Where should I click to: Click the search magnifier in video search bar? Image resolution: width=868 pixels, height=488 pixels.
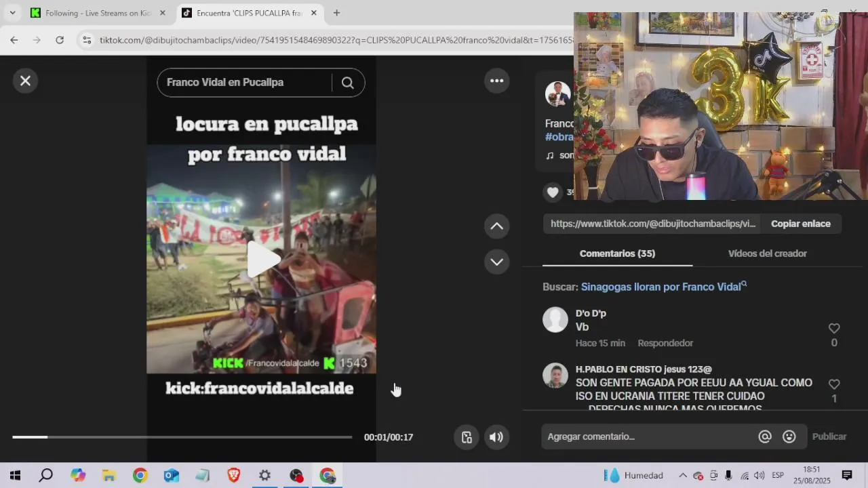(x=347, y=83)
